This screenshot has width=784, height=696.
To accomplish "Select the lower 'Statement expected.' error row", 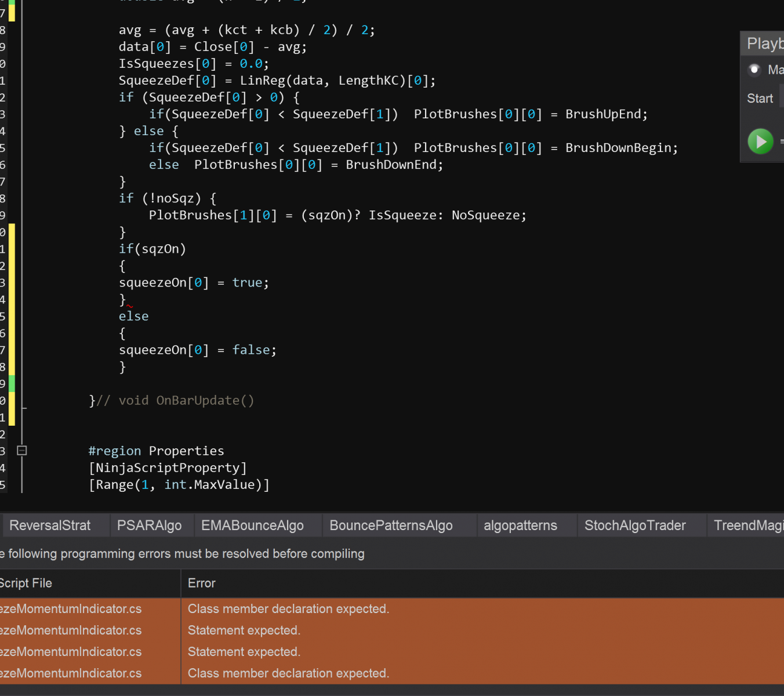I will [392, 652].
